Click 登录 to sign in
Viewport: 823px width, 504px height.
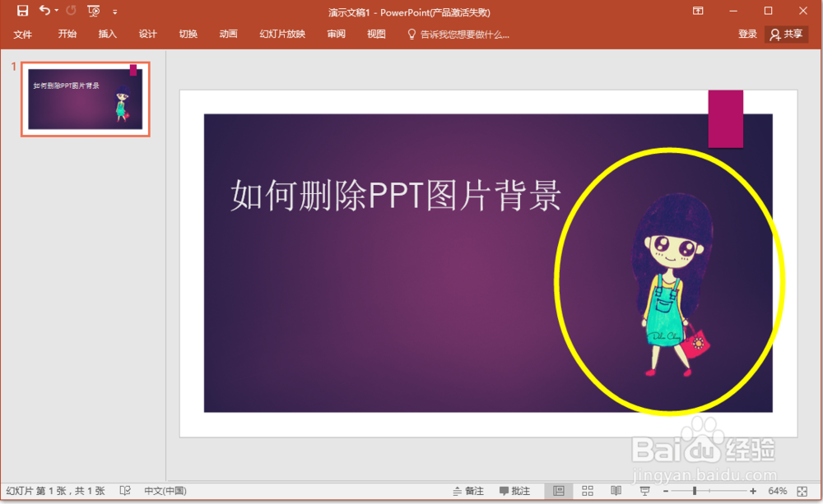pos(747,34)
